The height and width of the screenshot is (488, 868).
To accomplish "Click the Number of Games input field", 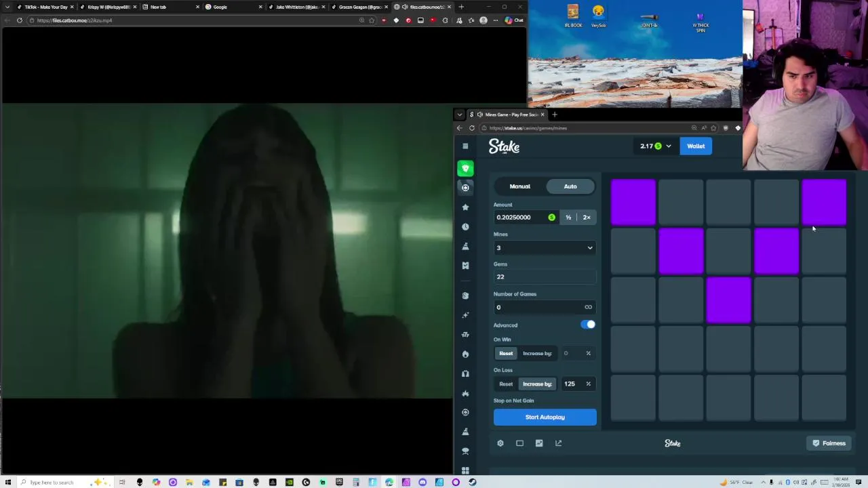I will [x=545, y=308].
